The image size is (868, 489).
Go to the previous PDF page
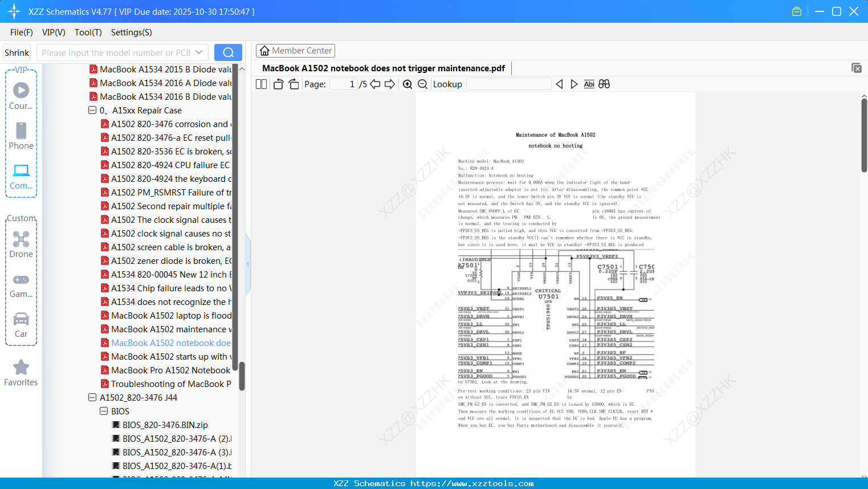(x=375, y=84)
